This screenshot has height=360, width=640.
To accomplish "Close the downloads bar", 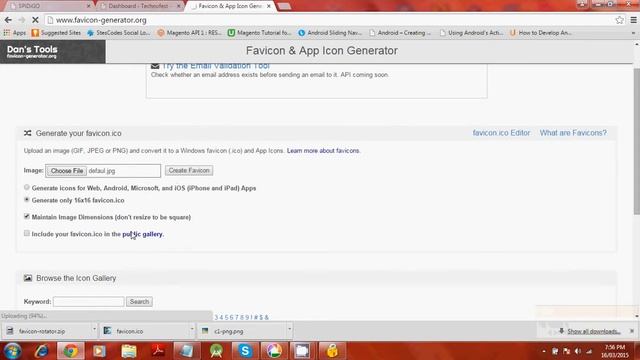I will tap(632, 331).
